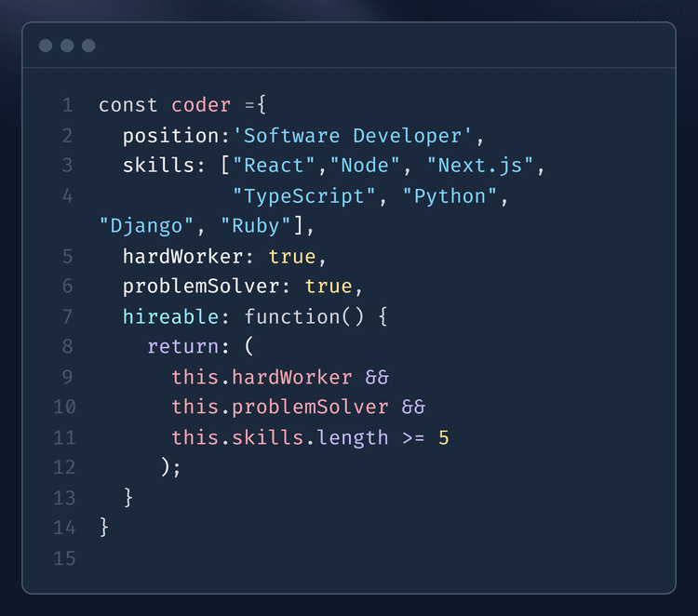Click line number 13 in the gutter

64,498
